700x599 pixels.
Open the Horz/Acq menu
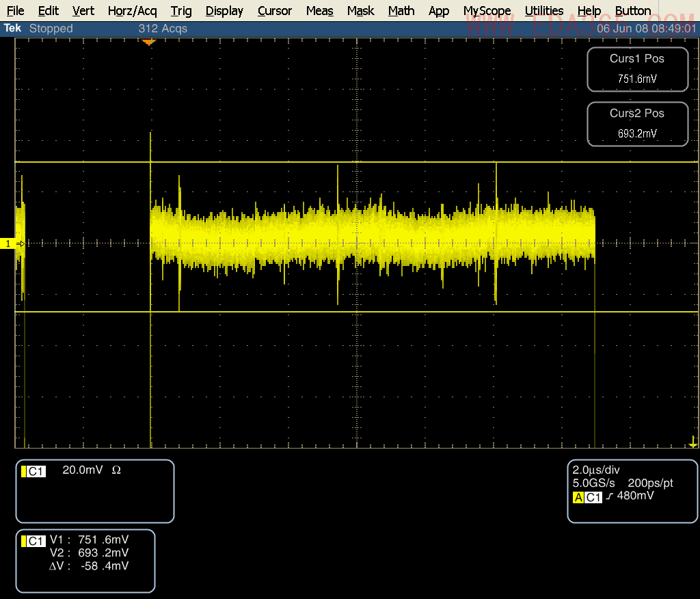132,11
